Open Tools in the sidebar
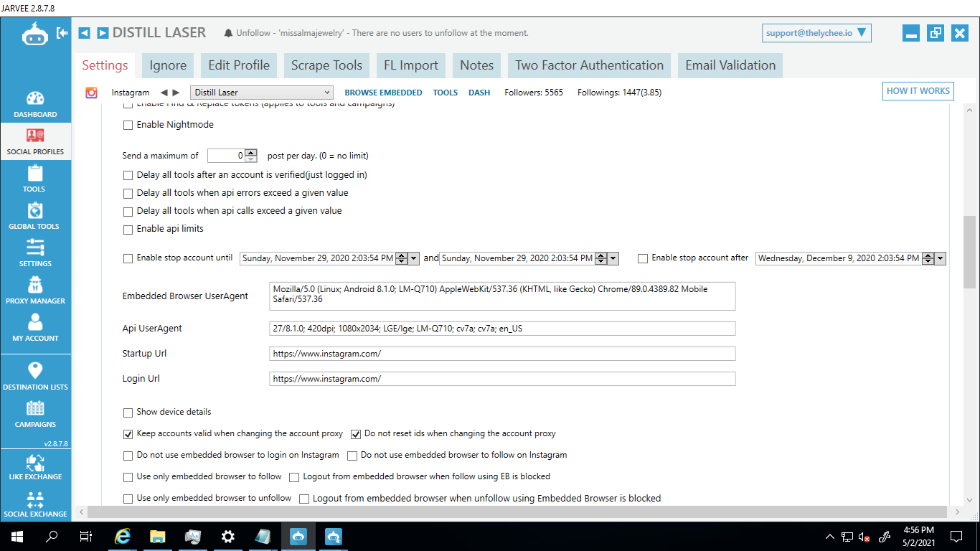This screenshot has width=980, height=551. [35, 179]
